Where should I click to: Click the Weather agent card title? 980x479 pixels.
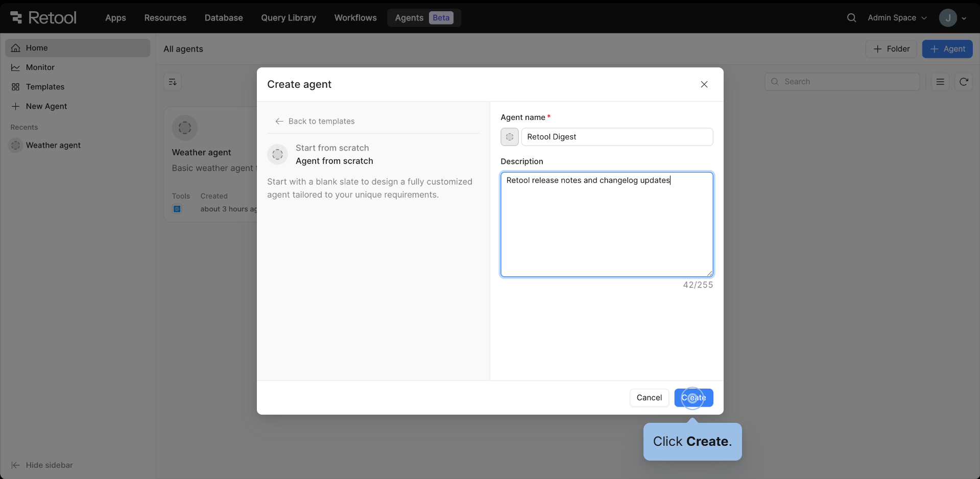coord(201,152)
